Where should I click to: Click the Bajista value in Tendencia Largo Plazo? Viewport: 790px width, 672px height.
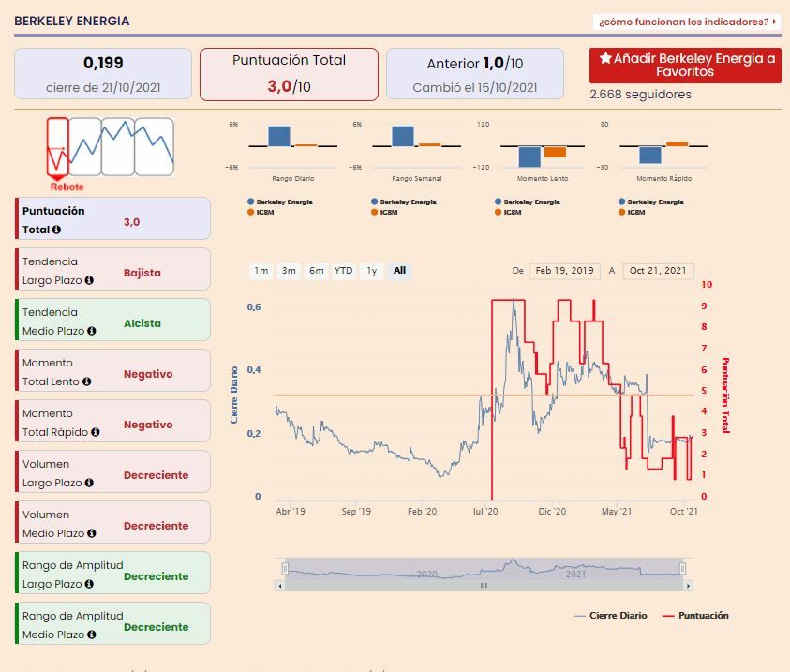click(142, 273)
